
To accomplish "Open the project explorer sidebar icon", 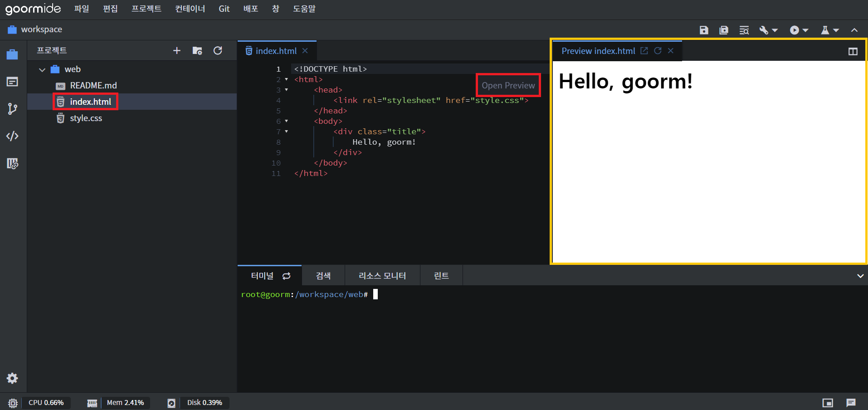I will tap(12, 54).
